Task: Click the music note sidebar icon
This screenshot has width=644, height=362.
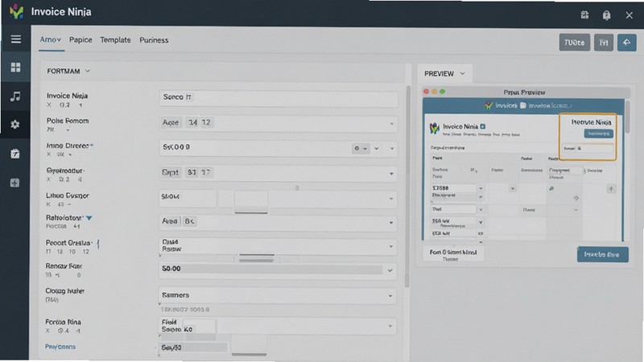Action: 15,96
